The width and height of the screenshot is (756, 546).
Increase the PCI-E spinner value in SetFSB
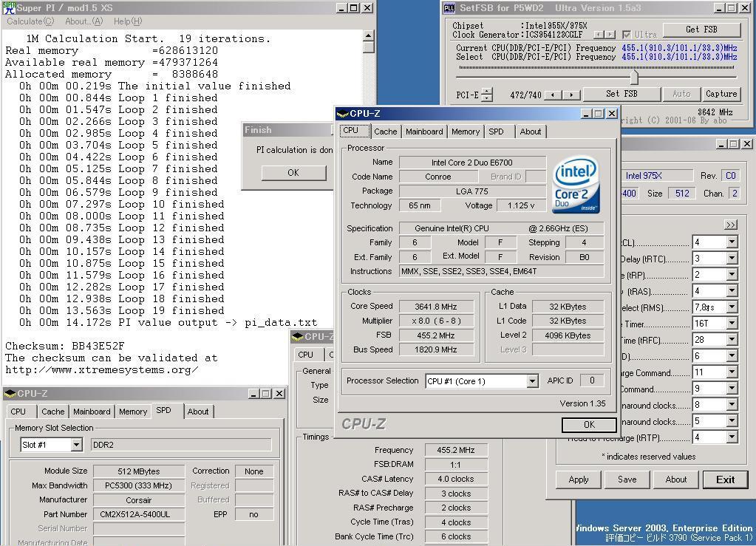tap(487, 91)
